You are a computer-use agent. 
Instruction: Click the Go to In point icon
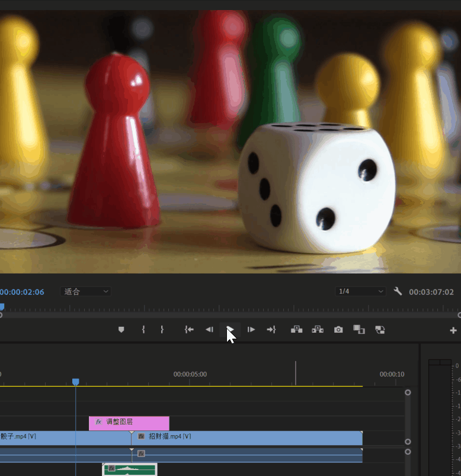click(189, 330)
